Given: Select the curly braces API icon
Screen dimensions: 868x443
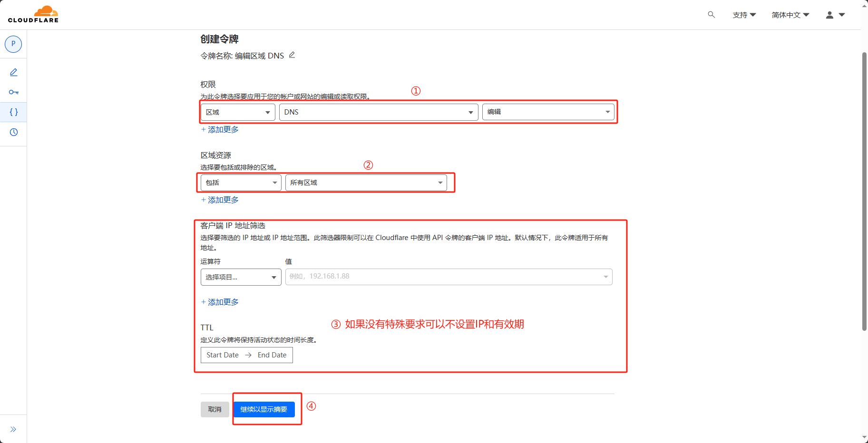Looking at the screenshot, I should 14,112.
